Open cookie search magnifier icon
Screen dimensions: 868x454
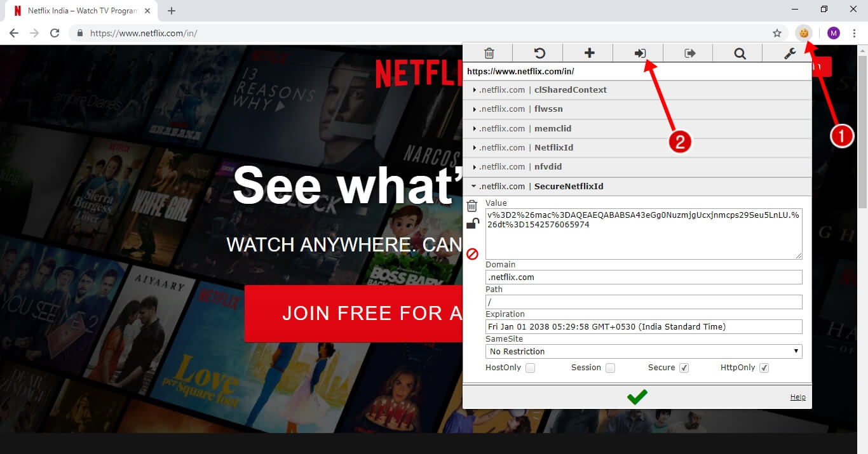tap(740, 53)
